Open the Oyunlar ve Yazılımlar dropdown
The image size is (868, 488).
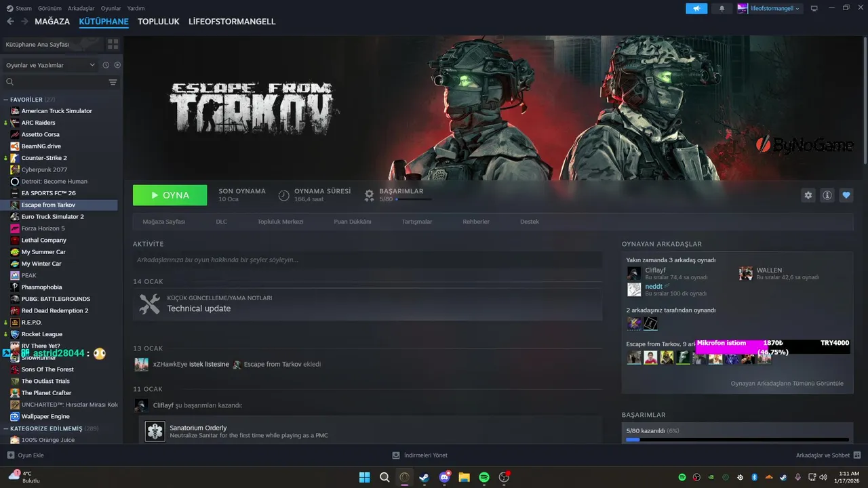coord(50,65)
